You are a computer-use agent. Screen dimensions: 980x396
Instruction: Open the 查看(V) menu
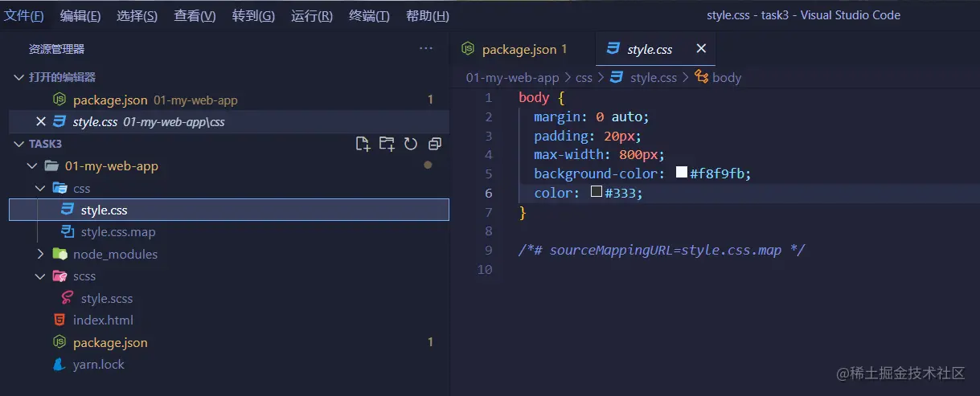[195, 16]
